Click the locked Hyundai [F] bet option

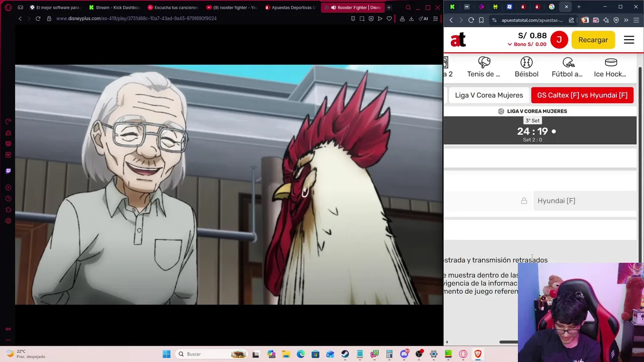click(x=585, y=201)
